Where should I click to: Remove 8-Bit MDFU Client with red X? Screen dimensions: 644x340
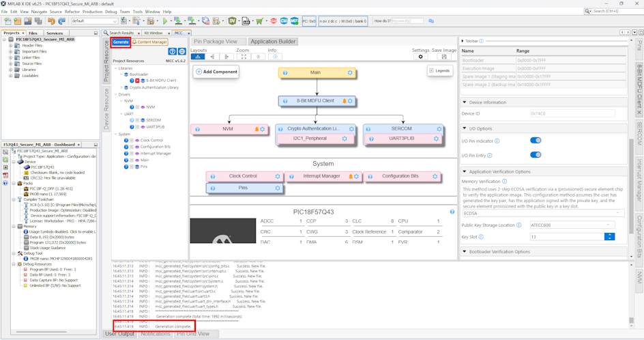pos(137,81)
